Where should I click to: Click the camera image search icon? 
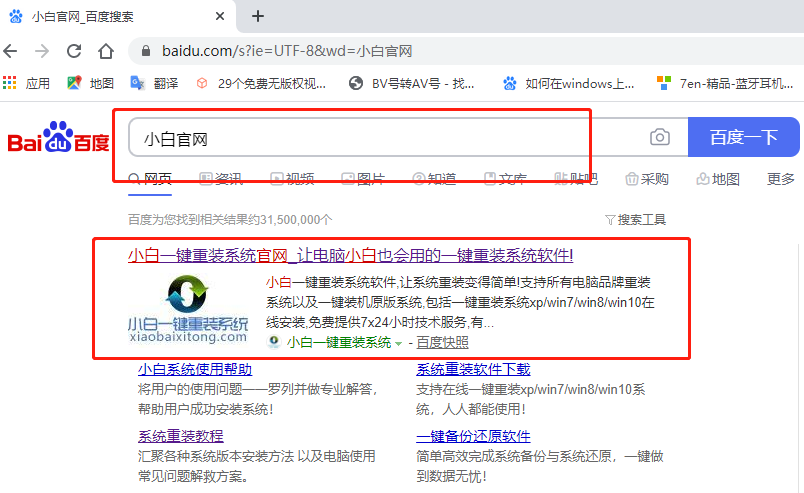point(659,138)
